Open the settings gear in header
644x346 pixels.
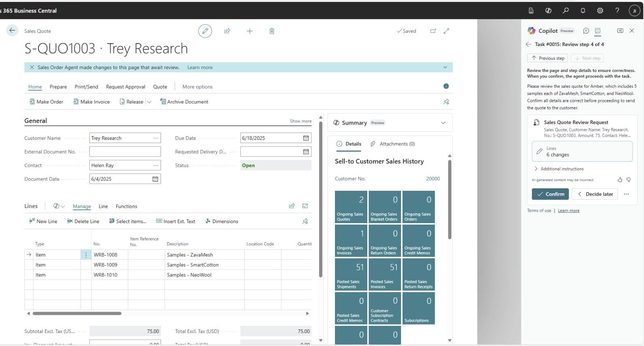click(600, 11)
